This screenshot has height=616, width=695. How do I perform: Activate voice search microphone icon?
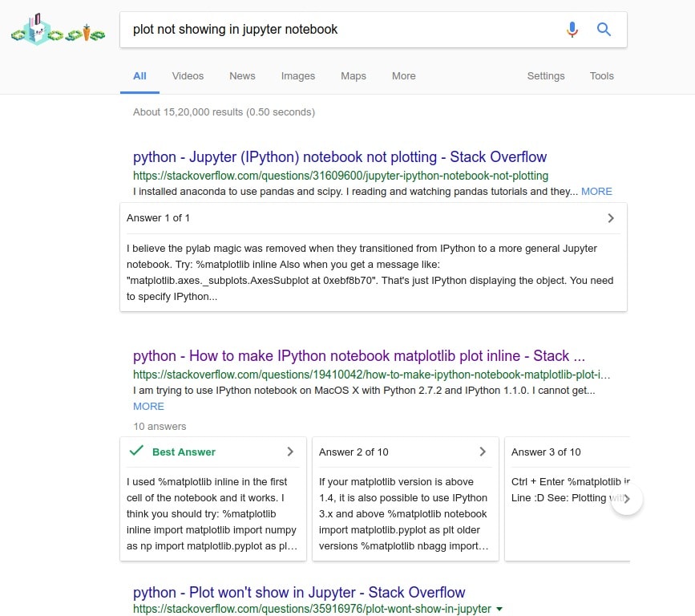point(572,30)
